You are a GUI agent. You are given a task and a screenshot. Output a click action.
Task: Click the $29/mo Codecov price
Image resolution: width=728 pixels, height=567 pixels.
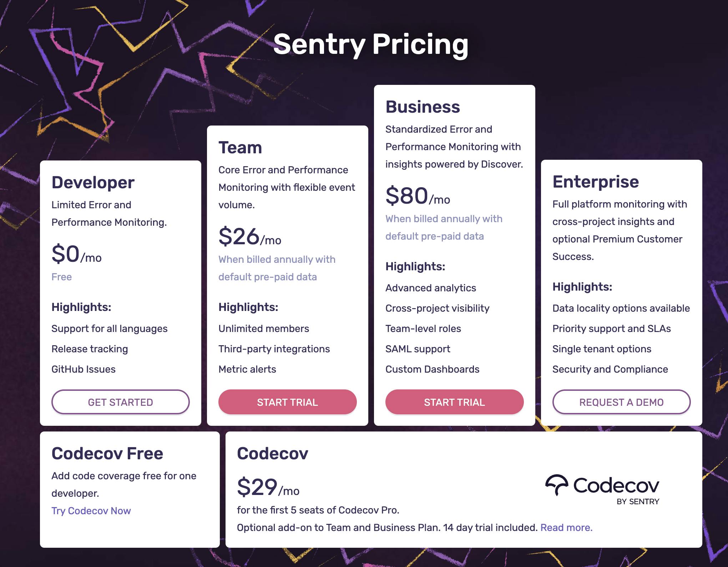pyautogui.click(x=268, y=487)
